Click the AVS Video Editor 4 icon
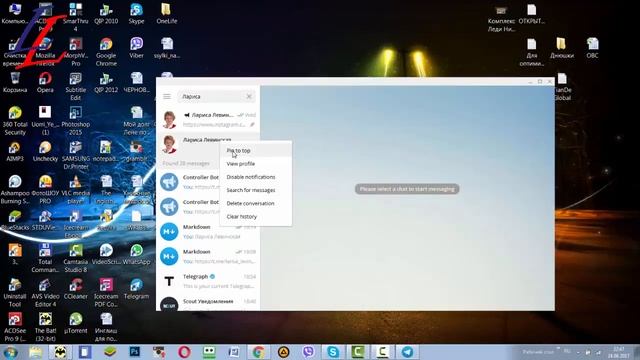 (45, 293)
